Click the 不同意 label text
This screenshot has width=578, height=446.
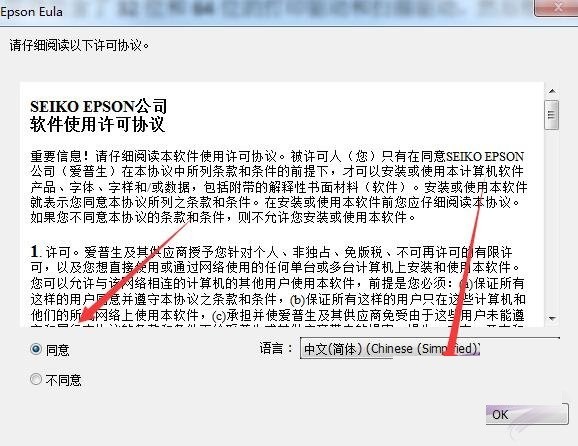pyautogui.click(x=63, y=380)
